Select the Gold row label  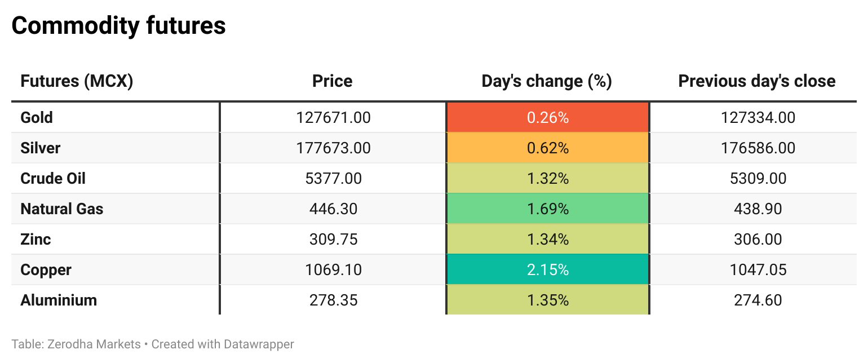(37, 118)
